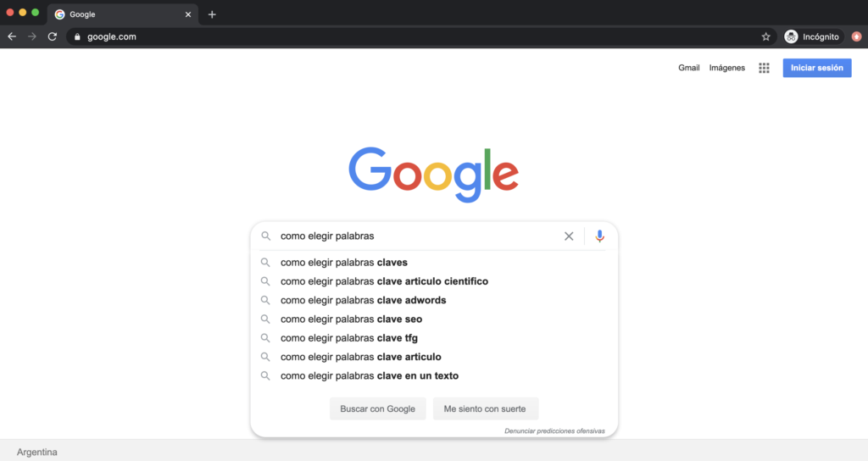This screenshot has width=868, height=461.
Task: Click the google.com address bar
Action: click(x=407, y=36)
